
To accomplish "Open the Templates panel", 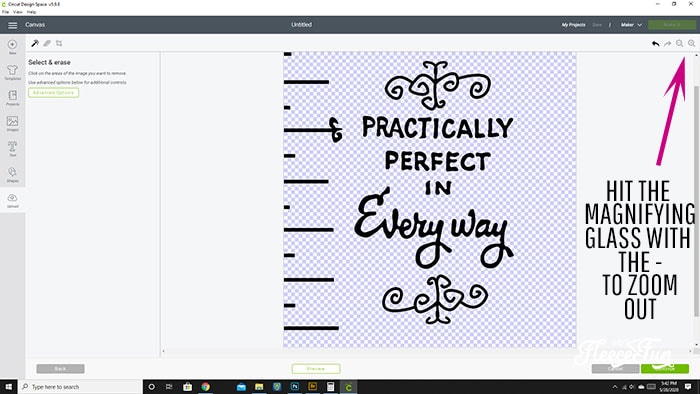I will (x=12, y=72).
